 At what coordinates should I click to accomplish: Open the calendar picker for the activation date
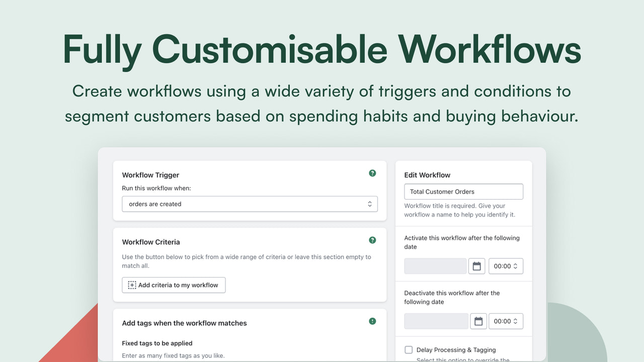tap(476, 266)
